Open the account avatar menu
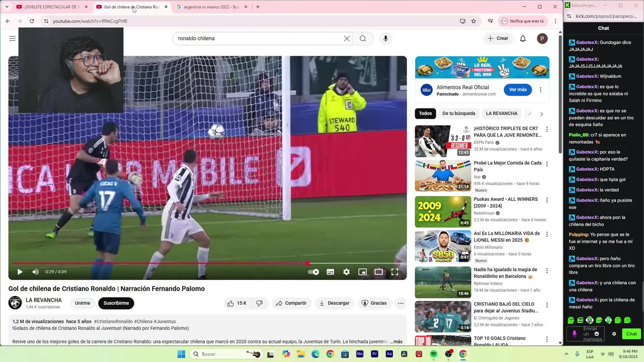Image resolution: width=644 pixels, height=362 pixels. (x=542, y=39)
